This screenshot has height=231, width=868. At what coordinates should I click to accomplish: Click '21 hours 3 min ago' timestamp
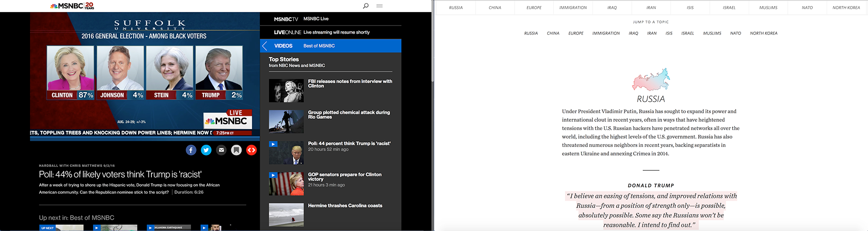(x=326, y=185)
